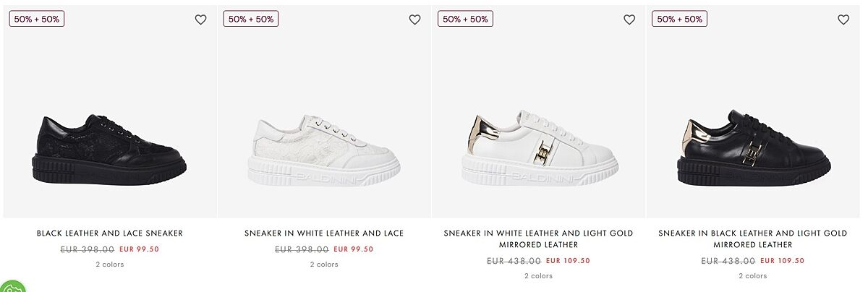Screen dimensions: 868x292
Task: Click '2 colors' under white lace sneaker
Action: (x=324, y=265)
